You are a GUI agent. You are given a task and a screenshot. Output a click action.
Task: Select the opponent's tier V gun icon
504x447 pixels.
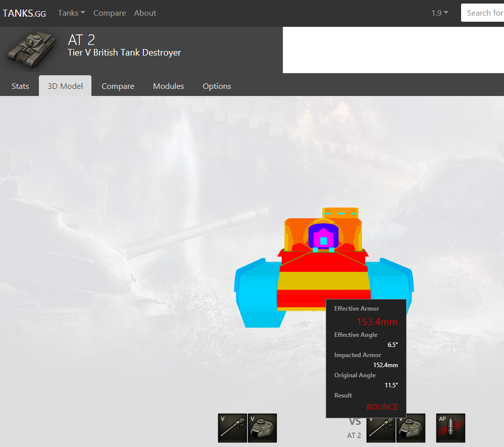click(381, 429)
